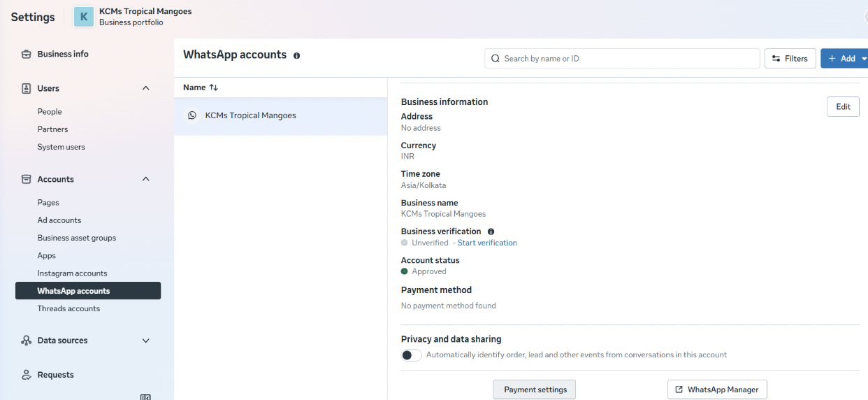Click the Asia/Kolkata time zone value
The image size is (868, 400).
[x=424, y=185]
